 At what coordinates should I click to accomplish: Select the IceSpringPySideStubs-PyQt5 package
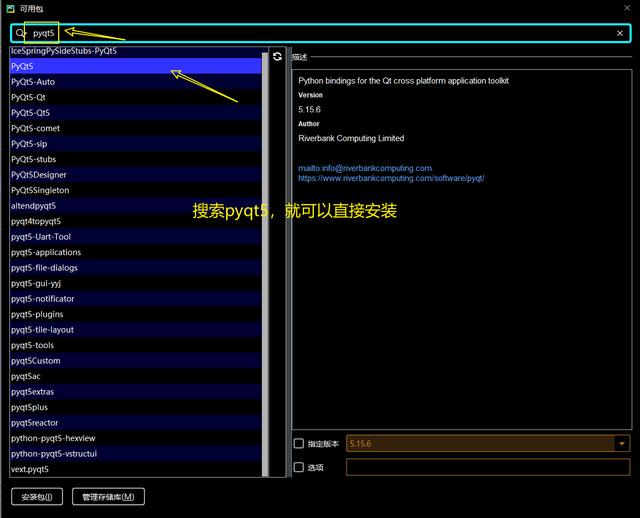tap(136, 51)
